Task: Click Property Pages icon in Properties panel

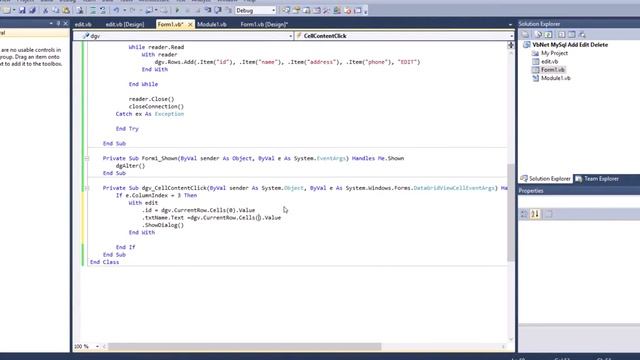Action: click(549, 214)
